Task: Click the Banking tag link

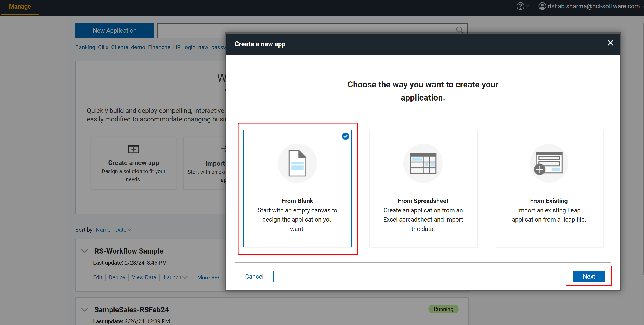Action: 85,47
